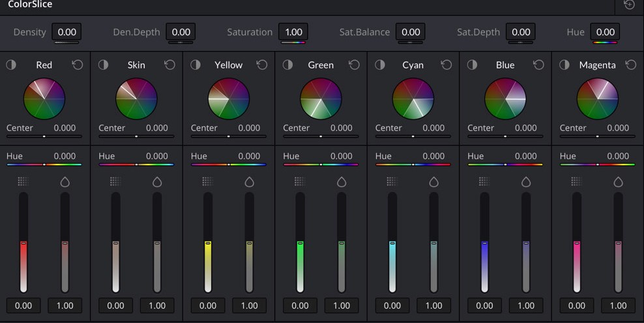Toggle the Blue slice highlight circle

472,65
